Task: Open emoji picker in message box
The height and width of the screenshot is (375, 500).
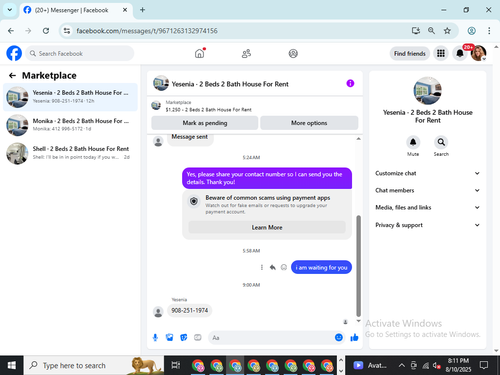Action: tap(339, 338)
